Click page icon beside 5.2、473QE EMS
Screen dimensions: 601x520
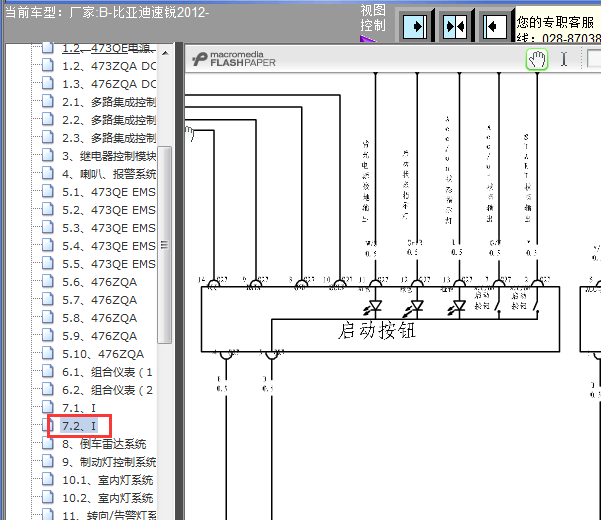pos(48,209)
